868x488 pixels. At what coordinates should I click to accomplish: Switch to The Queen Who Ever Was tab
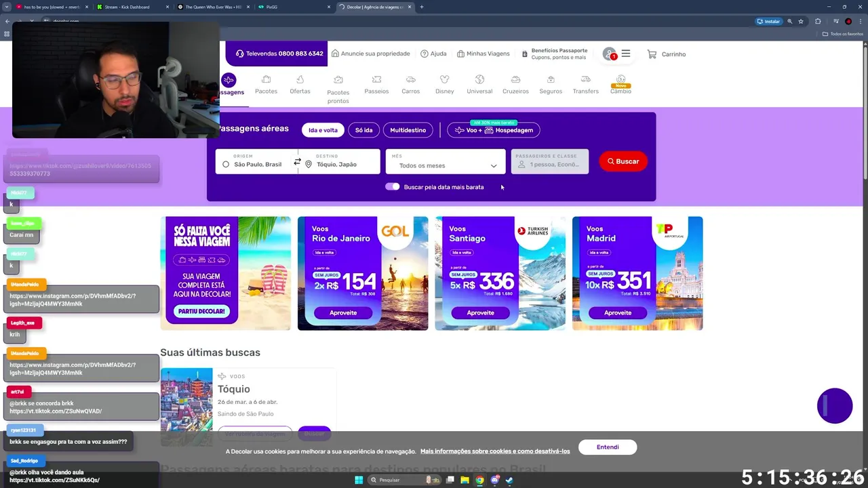(x=213, y=7)
